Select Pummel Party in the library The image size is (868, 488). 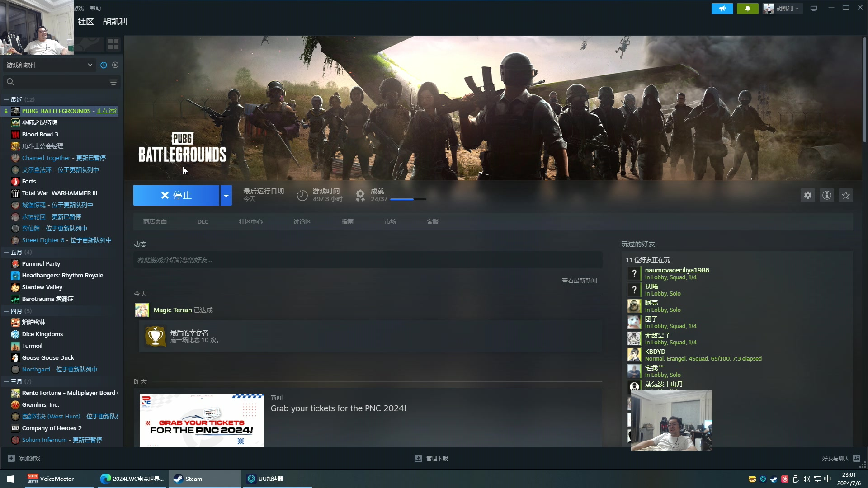click(x=41, y=264)
